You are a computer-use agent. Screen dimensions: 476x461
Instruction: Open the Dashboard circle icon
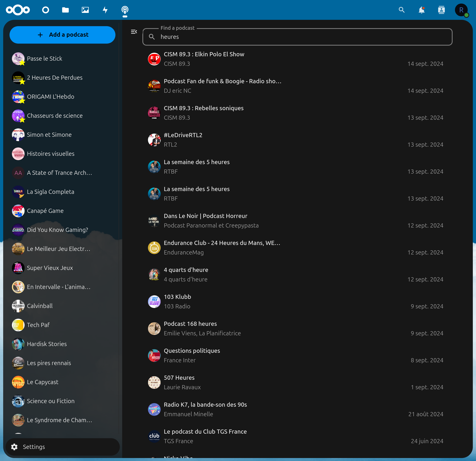pos(45,10)
